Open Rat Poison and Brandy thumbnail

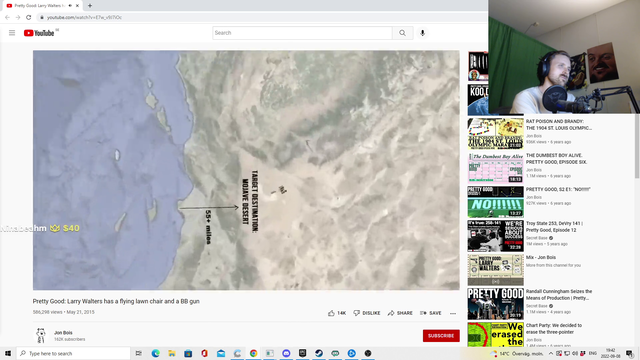tap(496, 134)
